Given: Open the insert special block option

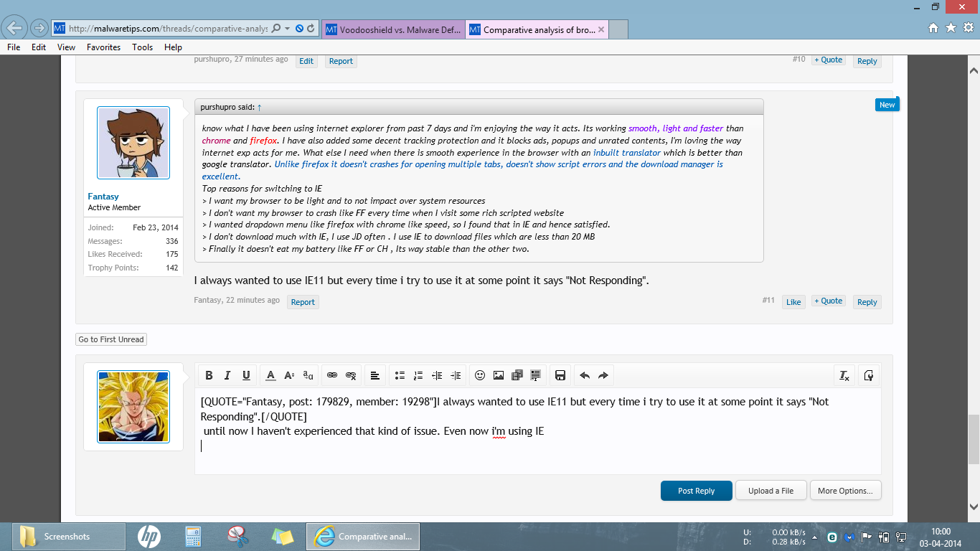Looking at the screenshot, I should 536,375.
